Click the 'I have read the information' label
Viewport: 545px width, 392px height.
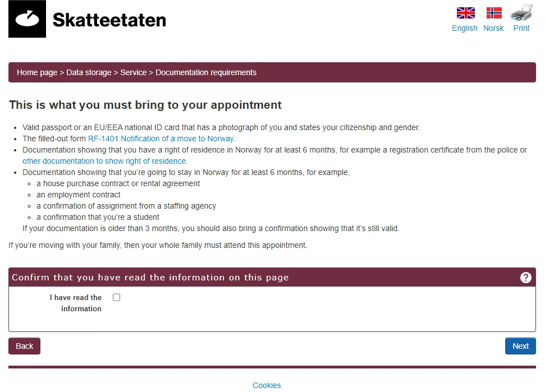coord(76,303)
